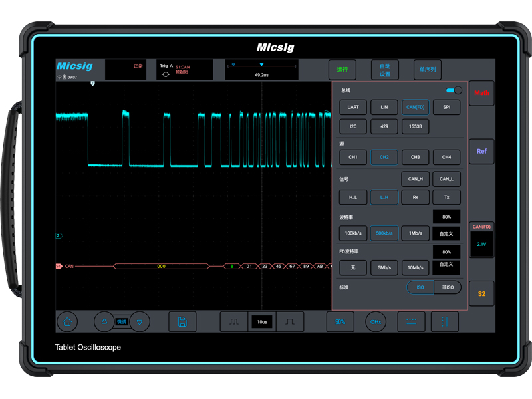Image resolution: width=532 pixels, height=399 pixels.
Task: Click the save floppy disk icon
Action: tap(182, 321)
